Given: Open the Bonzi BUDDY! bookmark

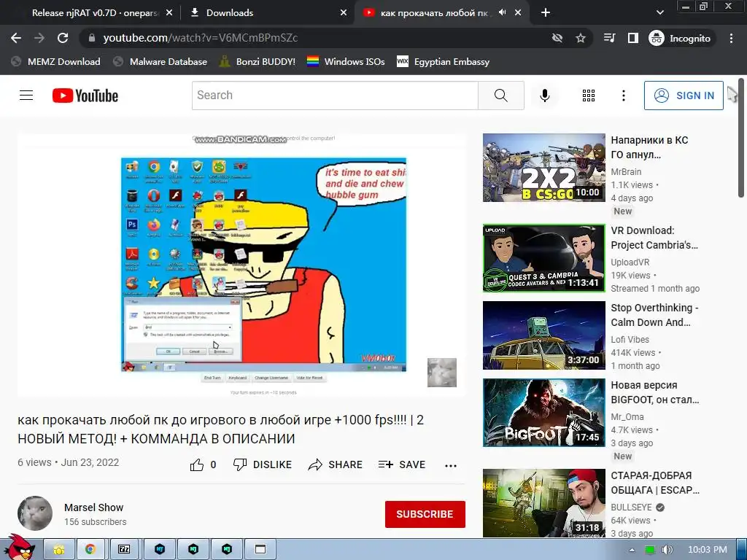Looking at the screenshot, I should [258, 61].
